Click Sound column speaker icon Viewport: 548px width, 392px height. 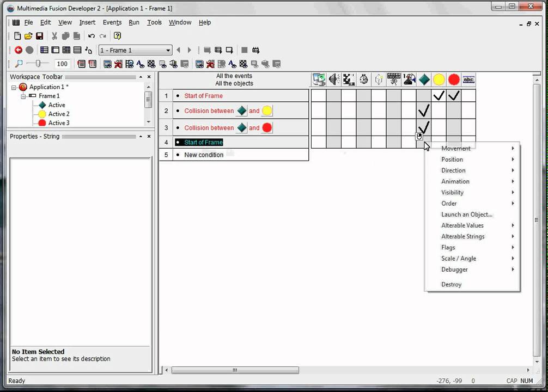click(x=334, y=79)
